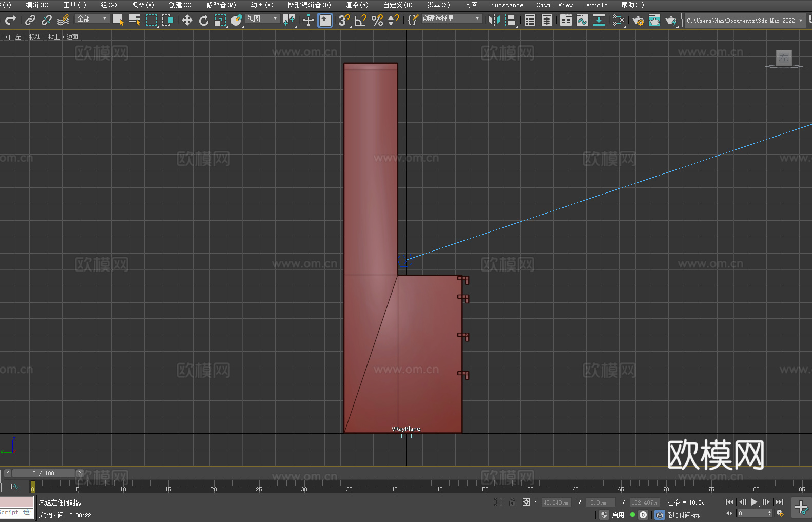812x522 pixels.
Task: Toggle 3D Snaps
Action: tap(344, 20)
